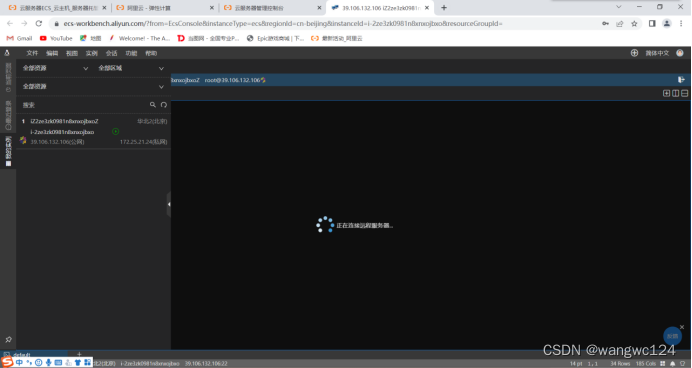This screenshot has height=368, width=692.
Task: Collapse the instance sidebar with the arrow handle
Action: [169, 204]
